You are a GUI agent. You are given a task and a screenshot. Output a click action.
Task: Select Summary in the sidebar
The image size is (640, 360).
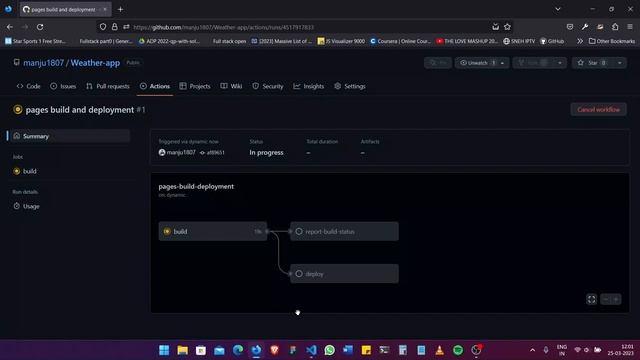[x=69, y=136]
